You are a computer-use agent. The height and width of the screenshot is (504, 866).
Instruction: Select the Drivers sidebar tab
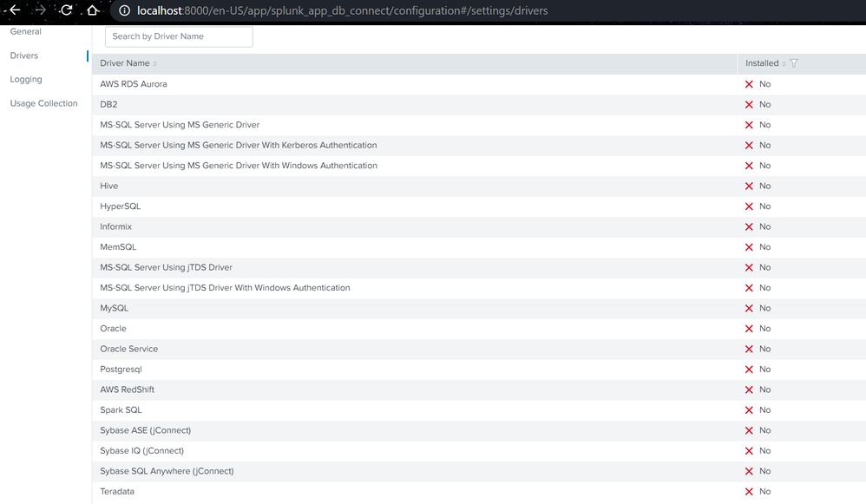[x=23, y=56]
